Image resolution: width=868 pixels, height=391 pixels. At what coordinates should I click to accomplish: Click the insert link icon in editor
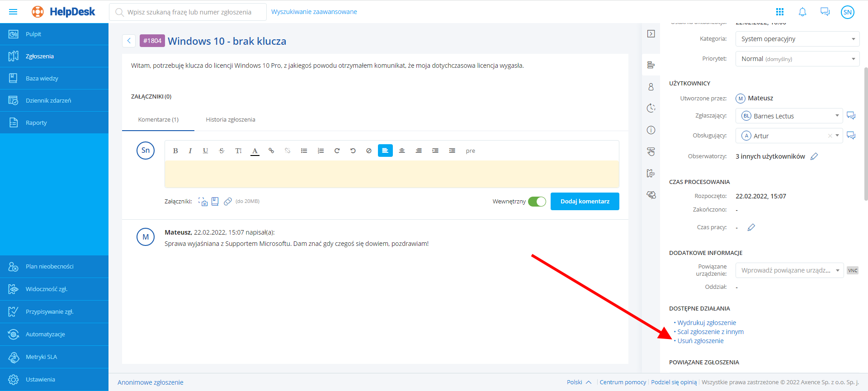point(271,151)
